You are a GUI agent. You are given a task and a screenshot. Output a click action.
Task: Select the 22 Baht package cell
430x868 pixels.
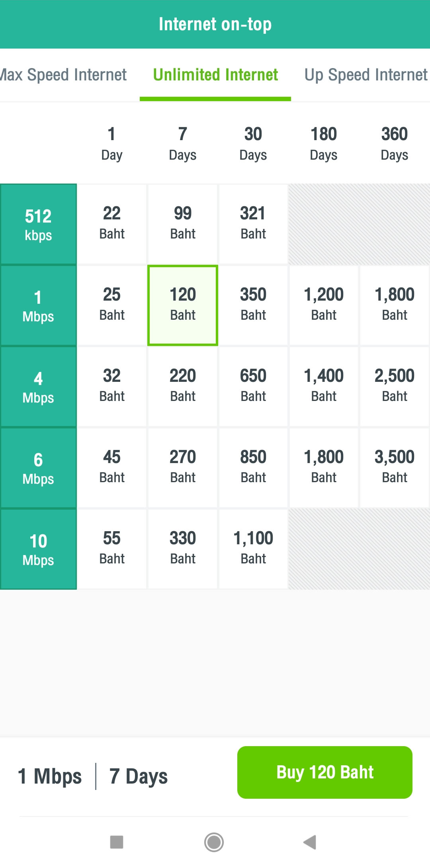[x=112, y=224]
